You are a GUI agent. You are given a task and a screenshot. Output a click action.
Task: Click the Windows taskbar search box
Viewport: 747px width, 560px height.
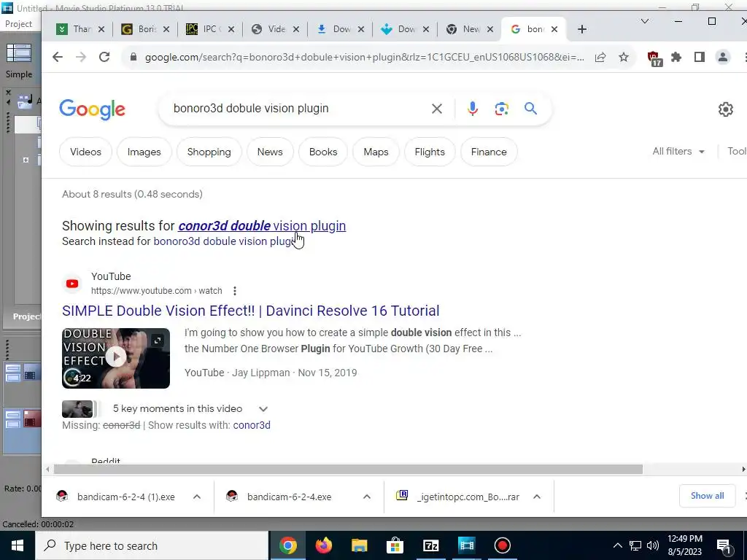(x=152, y=545)
